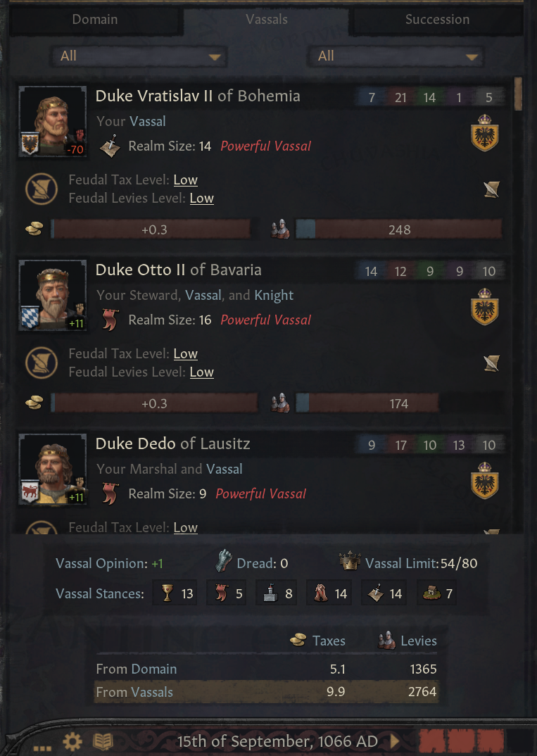This screenshot has width=537, height=756.
Task: Click the red game speed bar
Action: point(462,741)
